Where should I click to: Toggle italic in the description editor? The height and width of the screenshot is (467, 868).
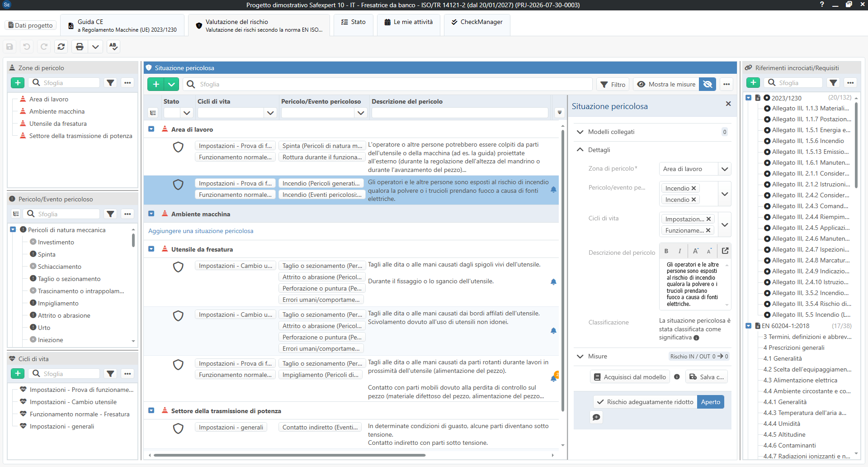coord(679,251)
